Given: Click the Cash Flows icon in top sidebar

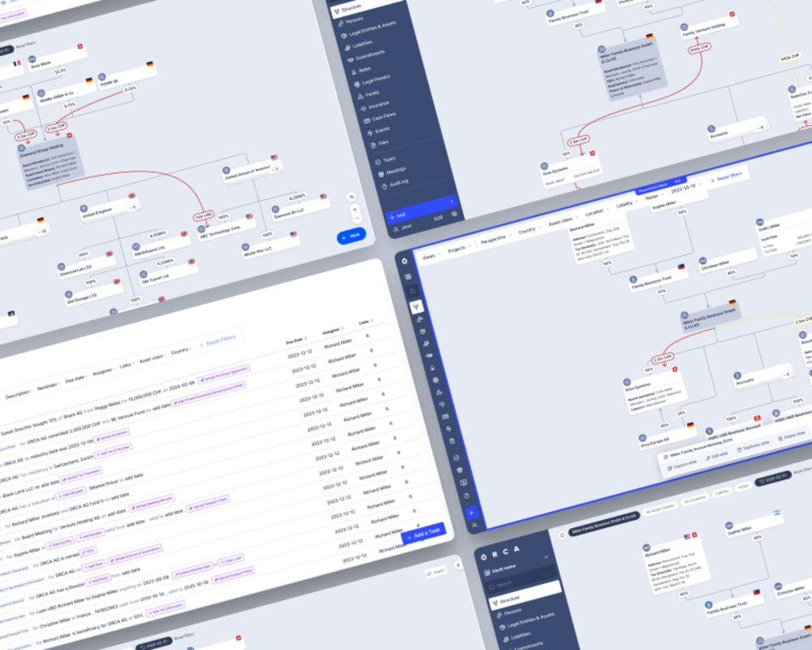Looking at the screenshot, I should [x=367, y=121].
